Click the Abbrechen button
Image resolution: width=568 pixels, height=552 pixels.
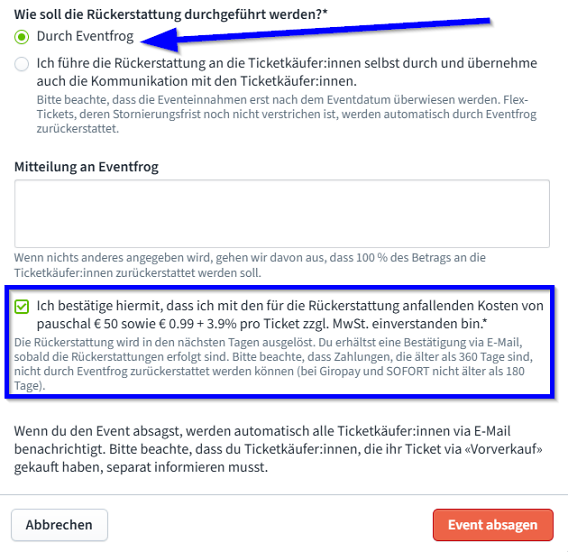click(59, 524)
